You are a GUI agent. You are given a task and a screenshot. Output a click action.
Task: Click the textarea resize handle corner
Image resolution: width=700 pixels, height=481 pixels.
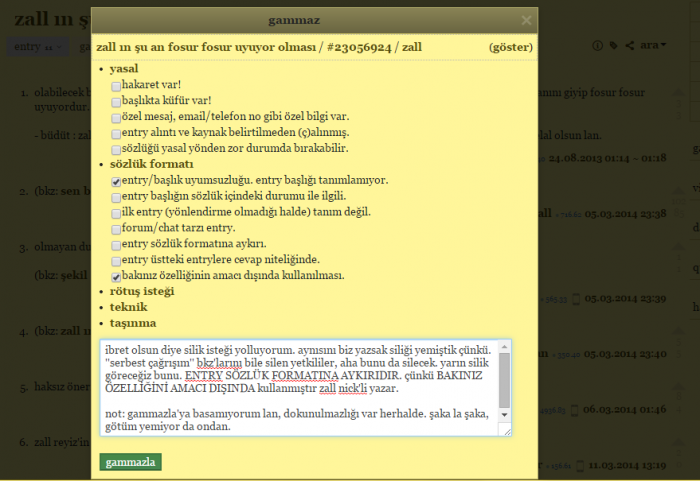click(506, 430)
